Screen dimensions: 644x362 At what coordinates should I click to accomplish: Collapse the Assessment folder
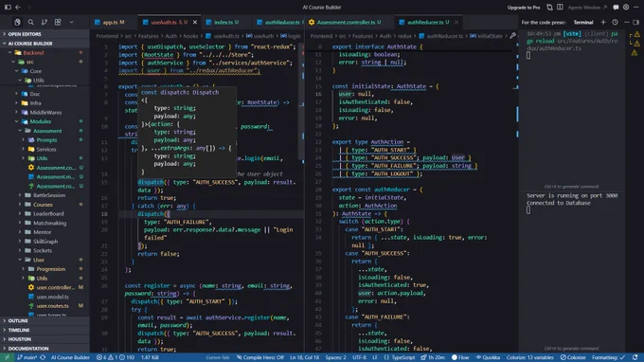[45, 131]
